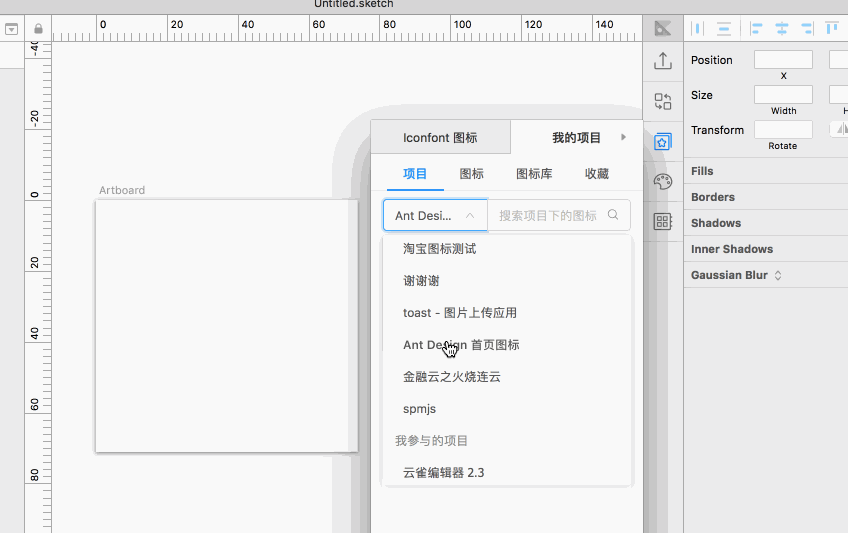Open the Fills section header
The height and width of the screenshot is (533, 848).
[x=766, y=171]
